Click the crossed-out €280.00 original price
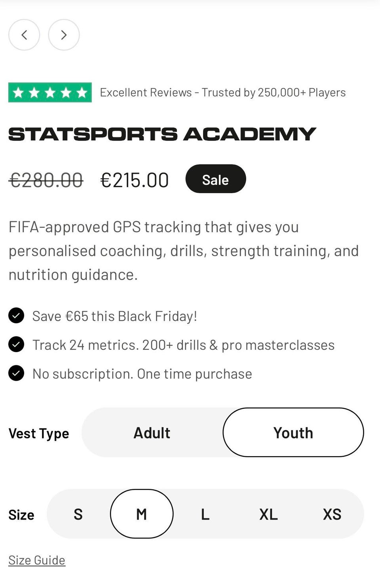380x588 pixels. point(46,180)
